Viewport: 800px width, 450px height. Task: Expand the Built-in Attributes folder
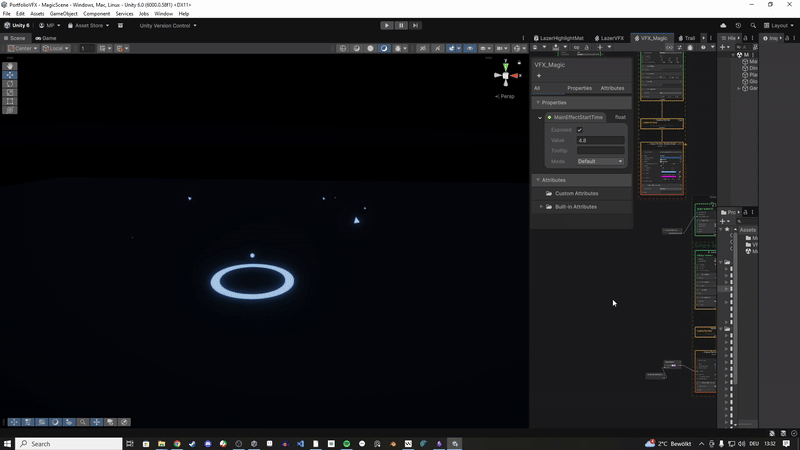click(x=541, y=207)
